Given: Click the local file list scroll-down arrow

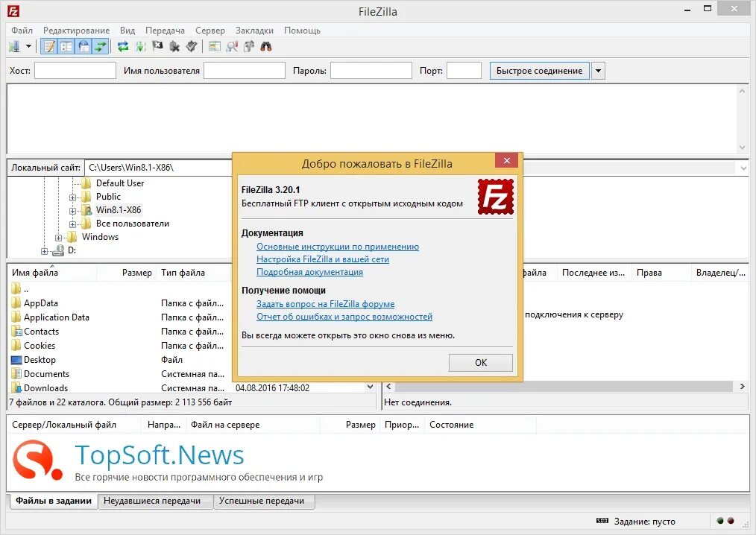Looking at the screenshot, I should click(x=370, y=387).
